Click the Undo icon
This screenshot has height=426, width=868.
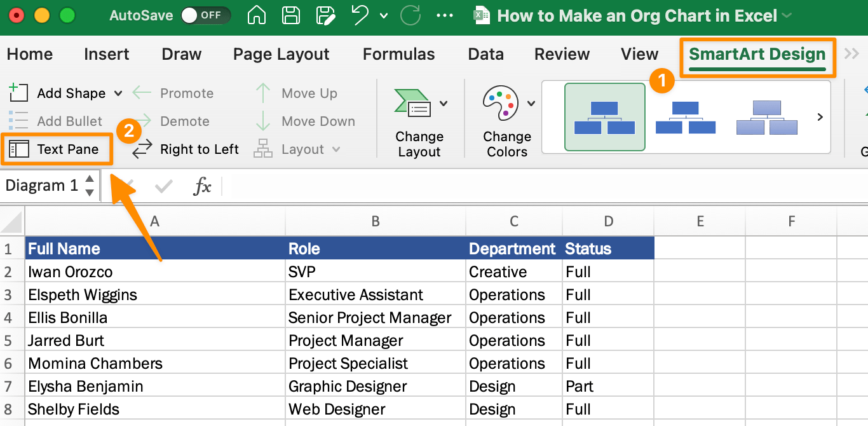[x=360, y=15]
